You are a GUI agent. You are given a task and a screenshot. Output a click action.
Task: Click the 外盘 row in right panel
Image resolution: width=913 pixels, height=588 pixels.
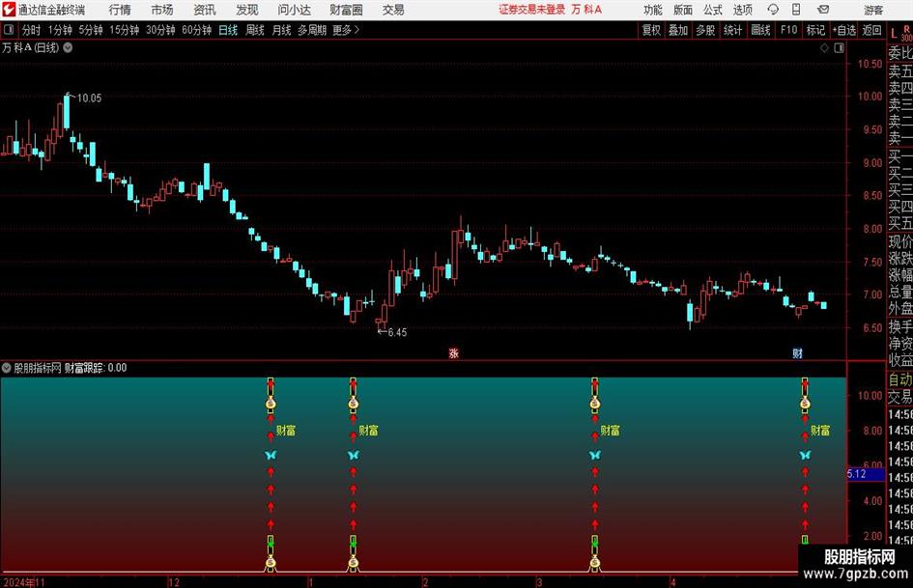click(x=900, y=309)
